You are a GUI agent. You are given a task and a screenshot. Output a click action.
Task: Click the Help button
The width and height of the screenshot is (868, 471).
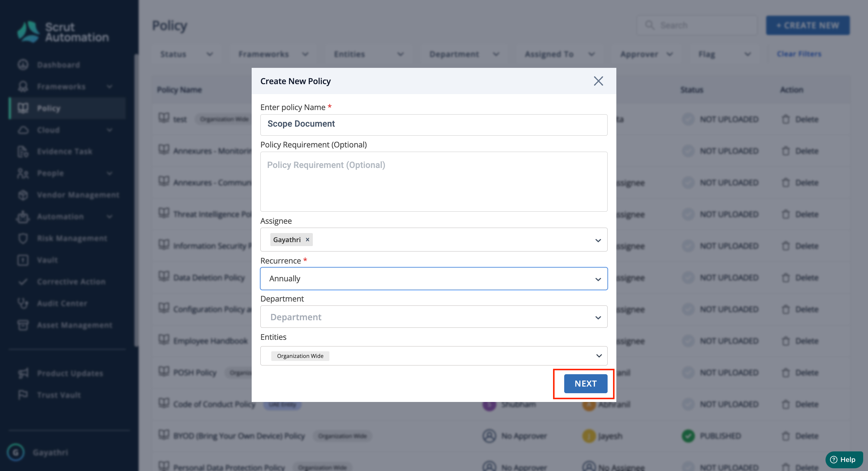point(844,459)
